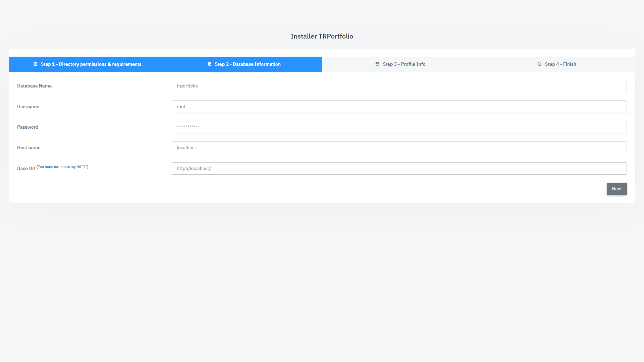Go to Step 1 - Directory permissions tab
This screenshot has width=644, height=362.
tap(91, 64)
